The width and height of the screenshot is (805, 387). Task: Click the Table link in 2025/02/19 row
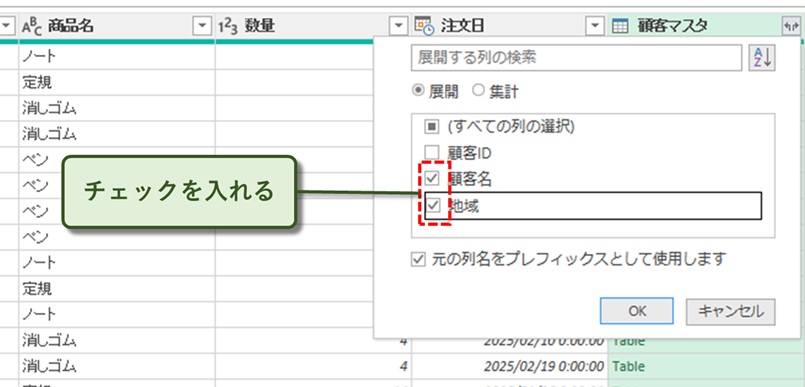(628, 366)
